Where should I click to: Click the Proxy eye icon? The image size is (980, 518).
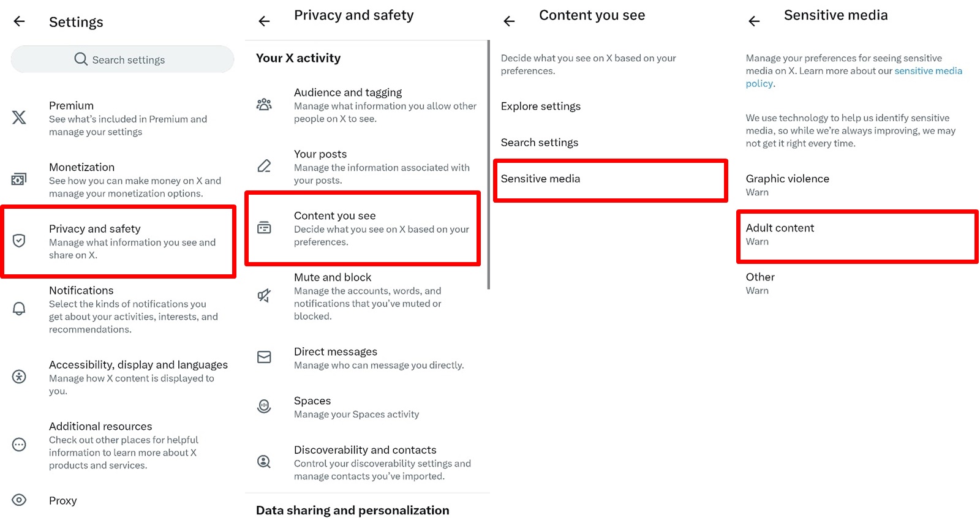coord(19,500)
